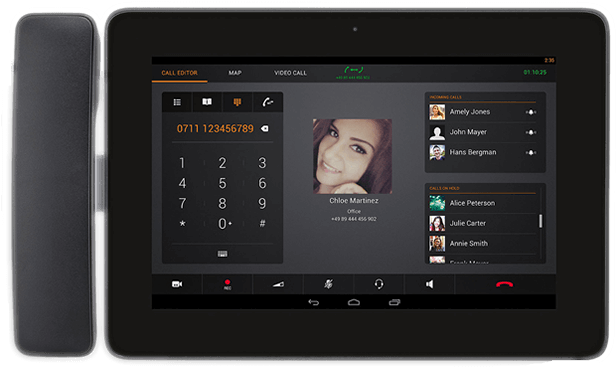Click phone number +49 89 444 456 902
616x367 pixels.
coord(354,219)
